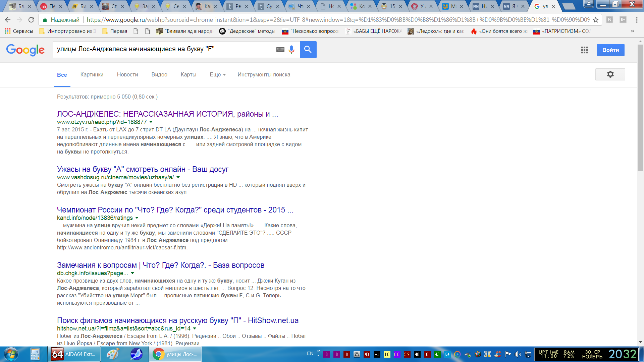Expand the otzyv.ru result dropdown arrow

(151, 122)
